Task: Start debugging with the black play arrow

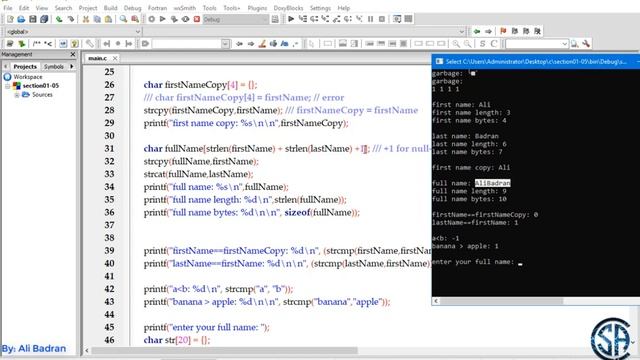Action: (x=291, y=19)
